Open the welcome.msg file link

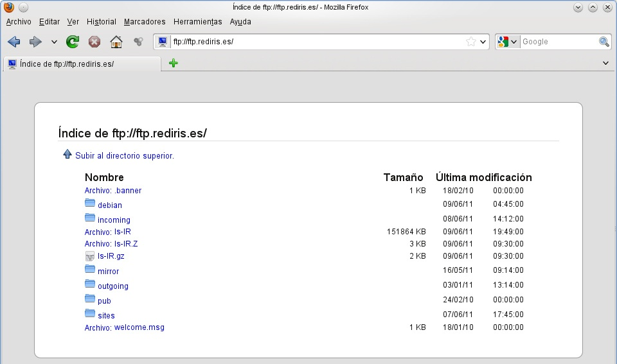[139, 327]
